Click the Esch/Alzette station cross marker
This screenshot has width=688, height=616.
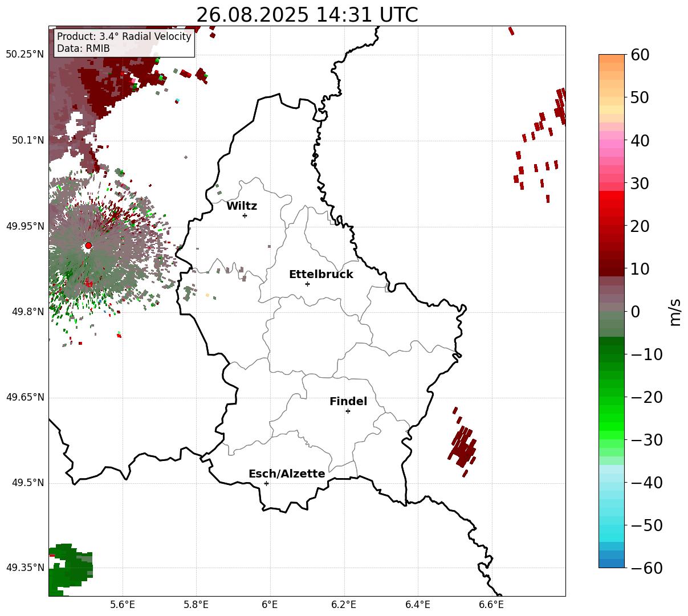click(x=266, y=483)
